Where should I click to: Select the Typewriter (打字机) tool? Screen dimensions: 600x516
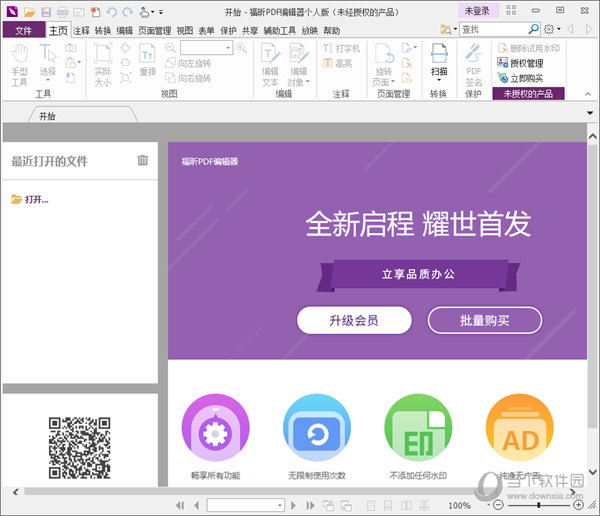point(341,48)
